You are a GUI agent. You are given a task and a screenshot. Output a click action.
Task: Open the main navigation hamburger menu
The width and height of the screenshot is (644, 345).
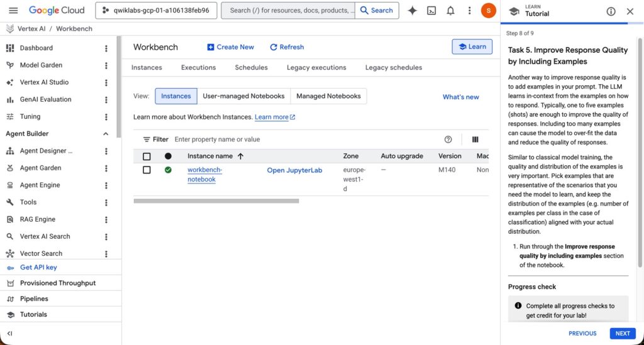pos(13,10)
